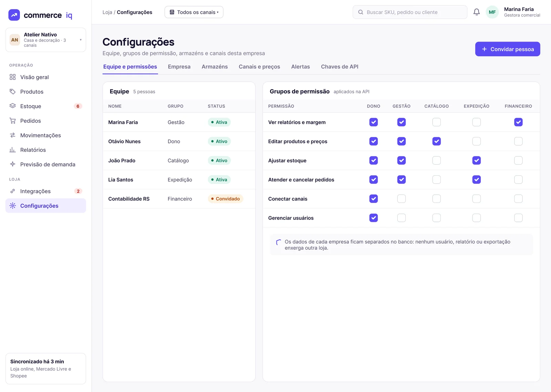Uncheck Gerenciar usuários for Dono
Image resolution: width=551 pixels, height=392 pixels.
tap(373, 218)
